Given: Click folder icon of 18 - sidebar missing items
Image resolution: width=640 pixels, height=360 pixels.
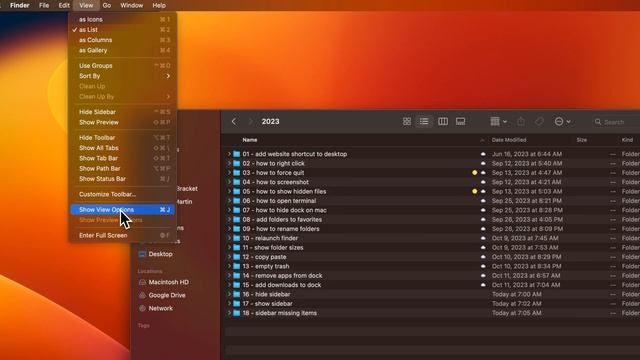Looking at the screenshot, I should (236, 313).
